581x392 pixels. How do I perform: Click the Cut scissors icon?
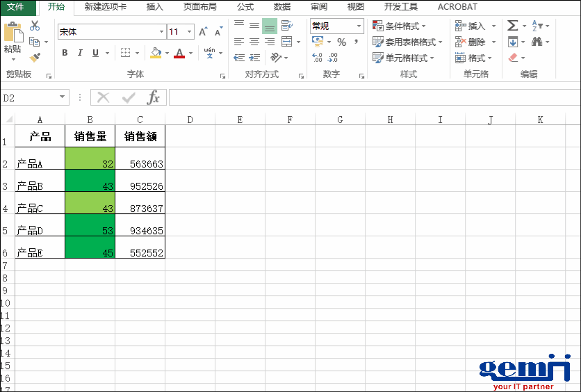(35, 26)
